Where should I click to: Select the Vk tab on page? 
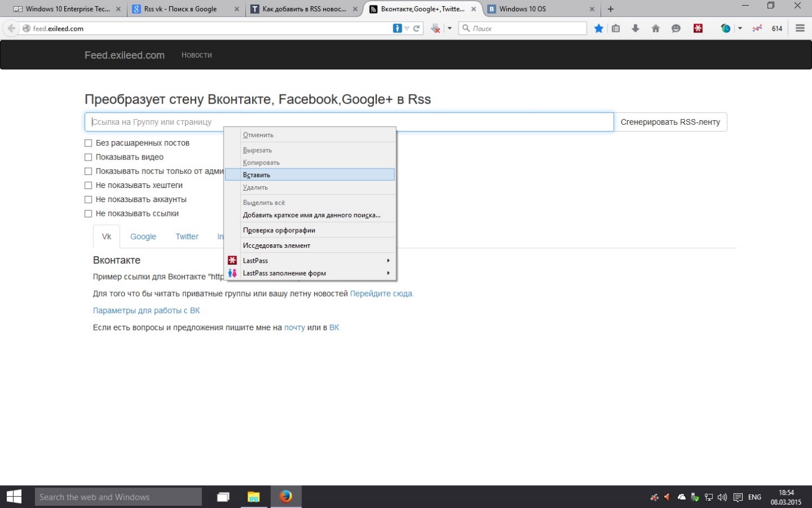coord(106,236)
